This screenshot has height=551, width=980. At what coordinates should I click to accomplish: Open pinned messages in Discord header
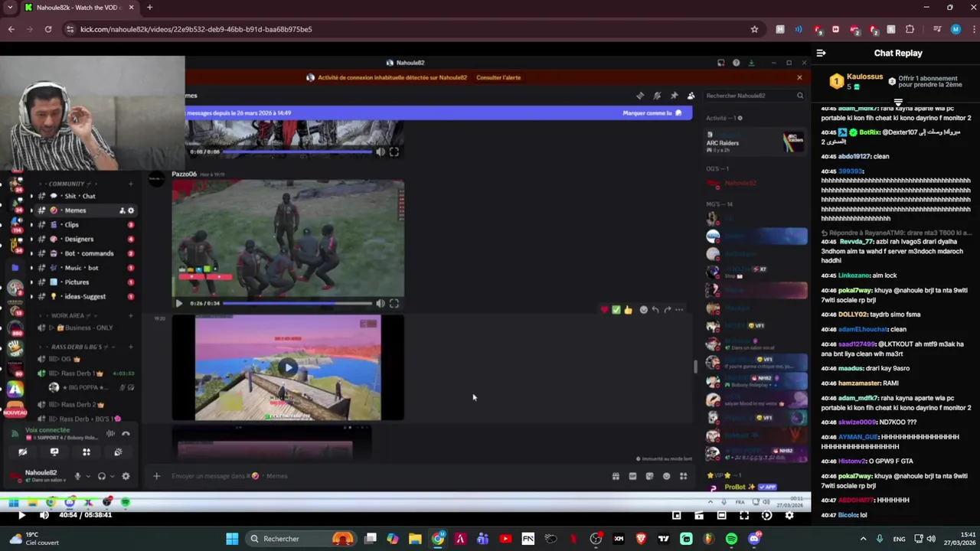(674, 96)
